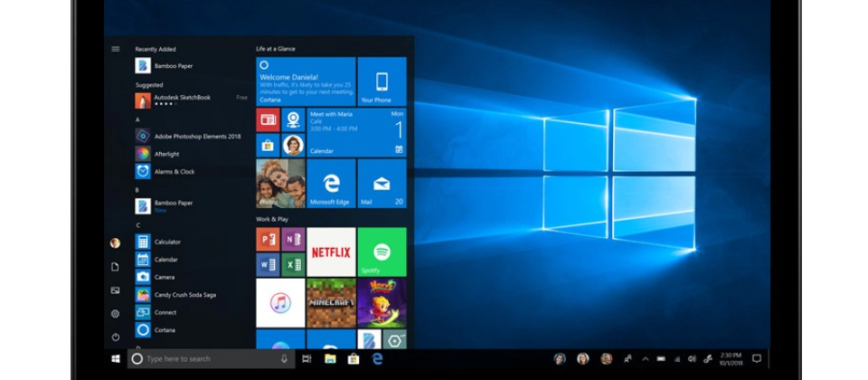
Task: Open Cortana from the apps list
Action: (156, 330)
